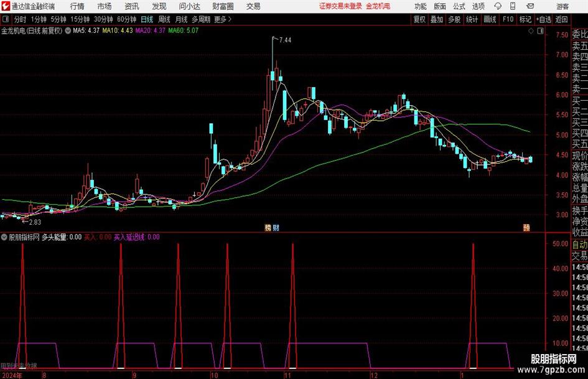Click the 多头能量: 0.00 indicator value
Image resolution: width=588 pixels, height=379 pixels.
pos(62,236)
